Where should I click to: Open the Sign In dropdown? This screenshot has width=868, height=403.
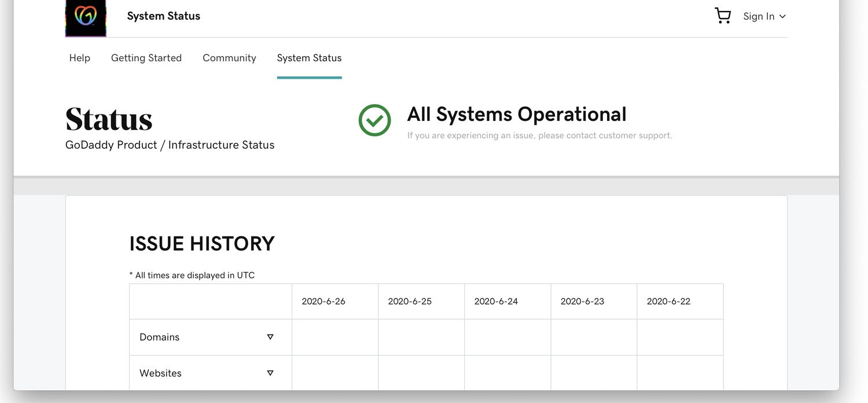(x=764, y=16)
